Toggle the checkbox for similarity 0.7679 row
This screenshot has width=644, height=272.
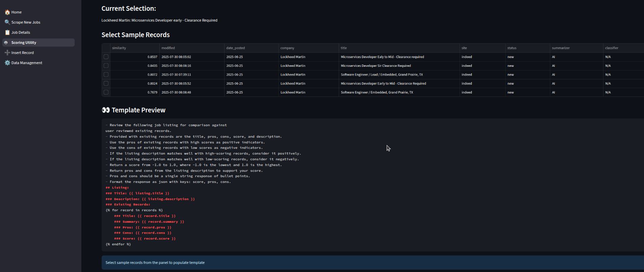(106, 92)
